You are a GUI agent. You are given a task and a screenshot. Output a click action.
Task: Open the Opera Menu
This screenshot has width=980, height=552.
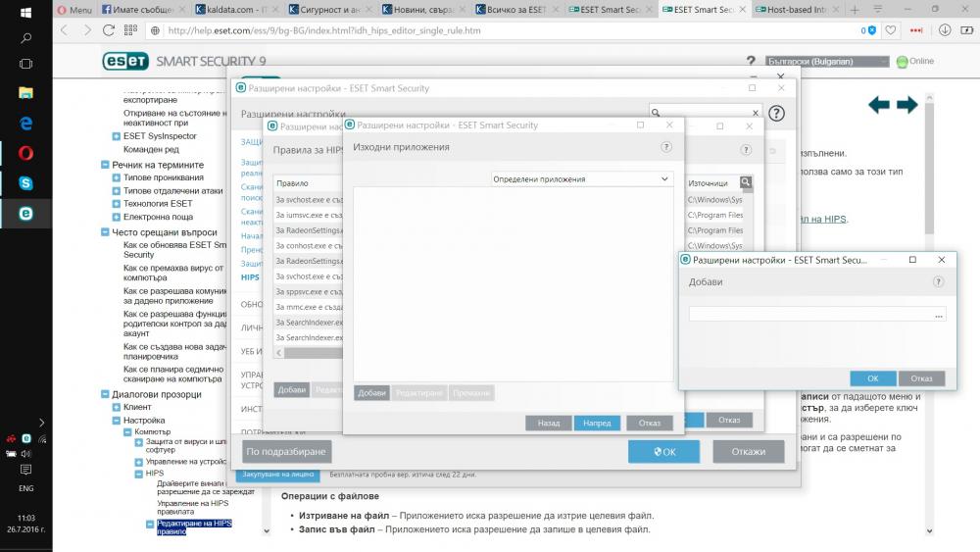tap(74, 10)
